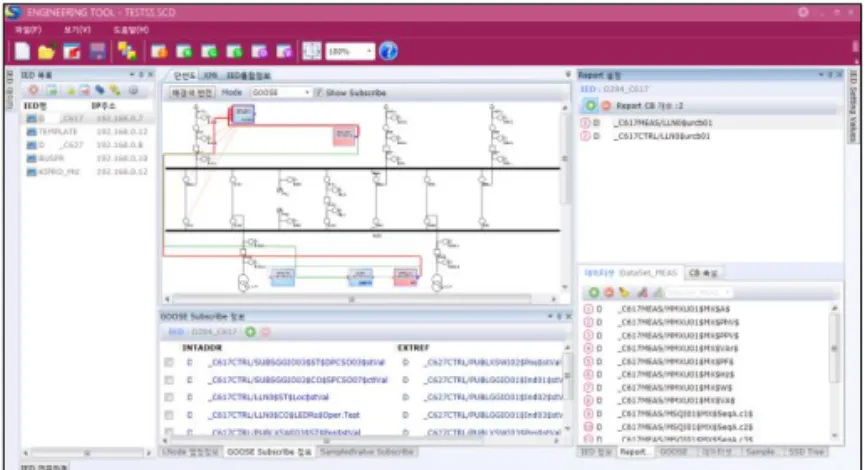Switch to the SampledValue Subscribe tab
Image resolution: width=865 pixels, height=470 pixels.
coord(366,452)
